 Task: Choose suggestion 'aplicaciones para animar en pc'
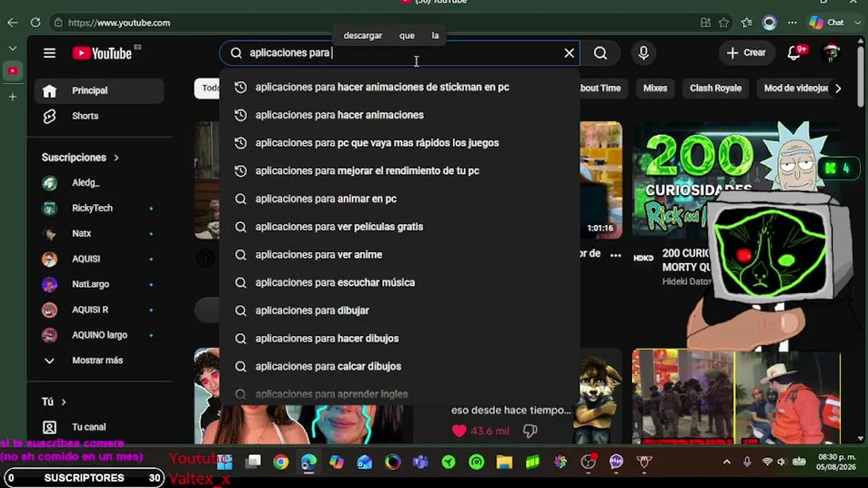399,199
